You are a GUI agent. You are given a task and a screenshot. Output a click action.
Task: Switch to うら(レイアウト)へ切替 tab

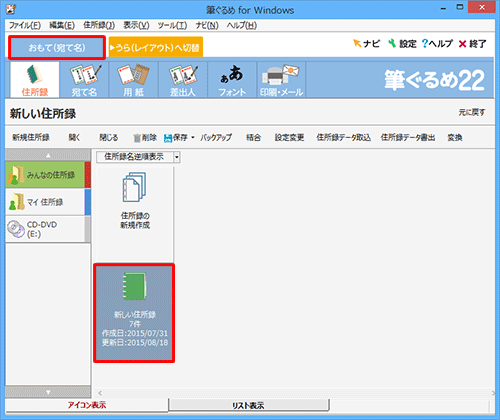click(x=156, y=47)
